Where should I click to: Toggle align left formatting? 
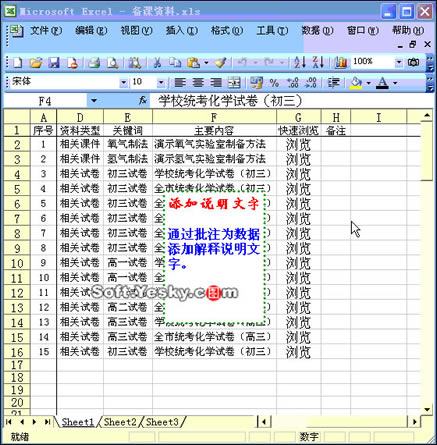pyautogui.click(x=180, y=82)
